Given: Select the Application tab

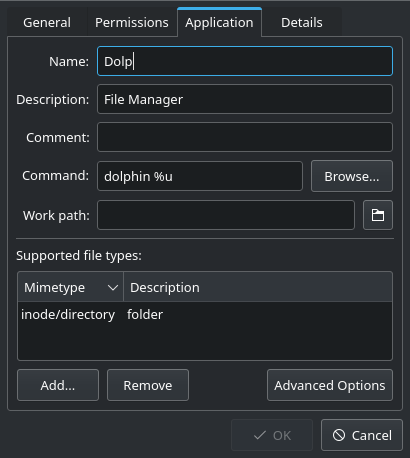Looking at the screenshot, I should (219, 22).
